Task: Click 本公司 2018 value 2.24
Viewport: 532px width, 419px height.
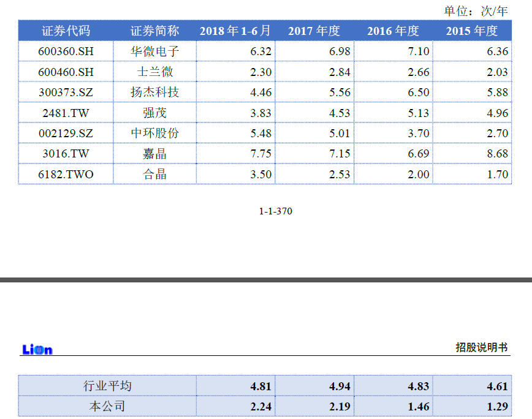Action: pos(261,407)
